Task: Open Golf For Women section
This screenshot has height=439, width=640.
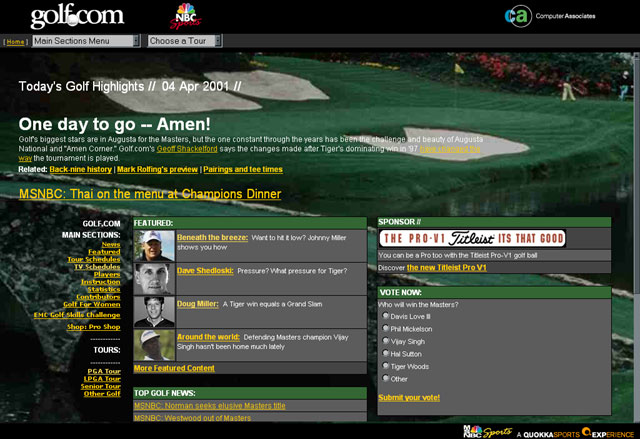Action: tap(91, 304)
